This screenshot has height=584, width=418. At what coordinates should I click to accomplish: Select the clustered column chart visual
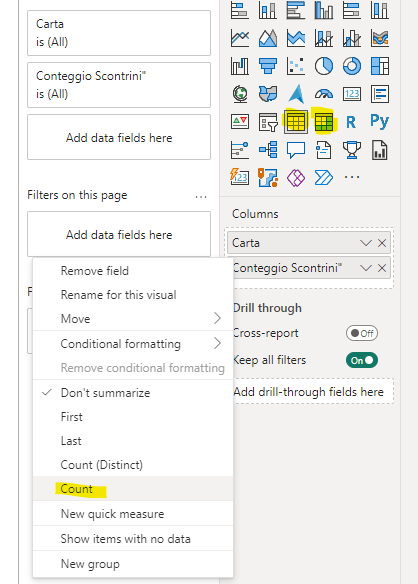point(324,10)
